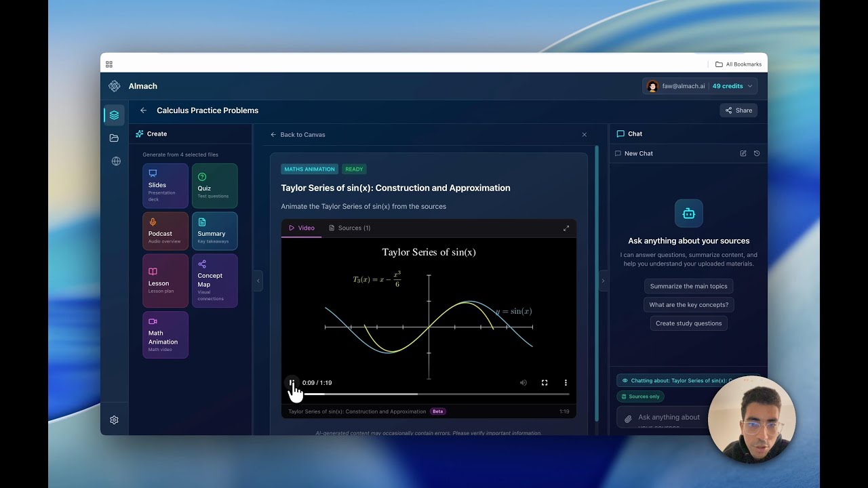868x488 pixels.
Task: Switch to the Sources (1) tab
Action: (x=349, y=228)
